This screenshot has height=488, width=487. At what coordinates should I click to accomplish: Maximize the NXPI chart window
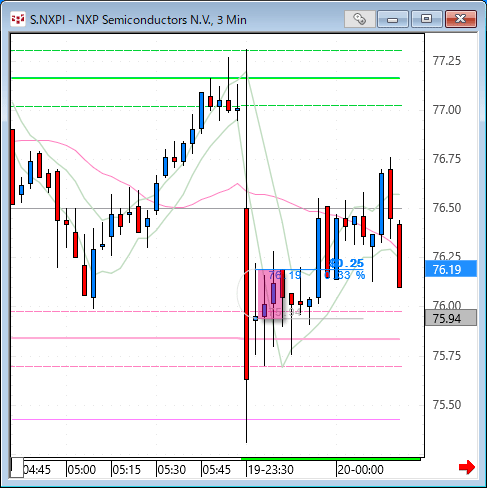426,19
